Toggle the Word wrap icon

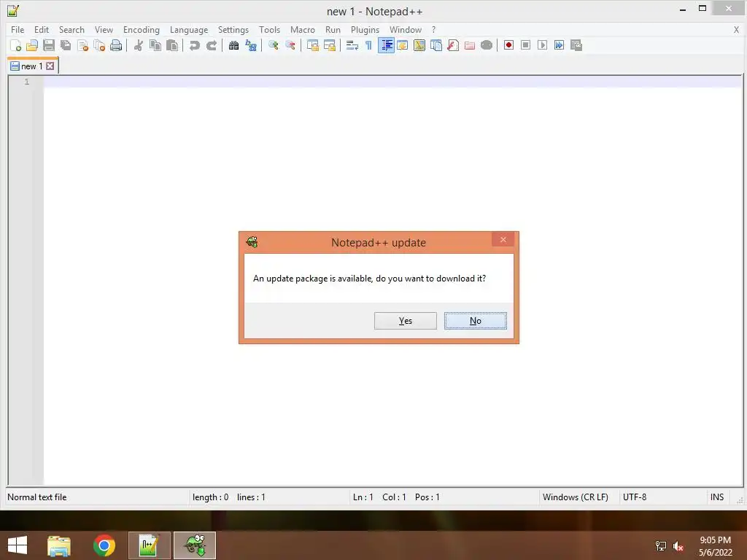pyautogui.click(x=352, y=45)
